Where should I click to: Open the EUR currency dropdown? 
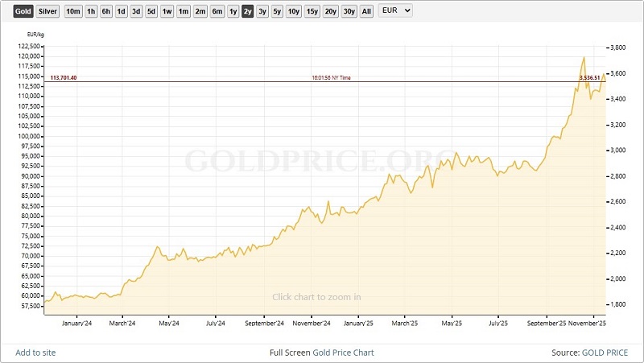click(395, 11)
